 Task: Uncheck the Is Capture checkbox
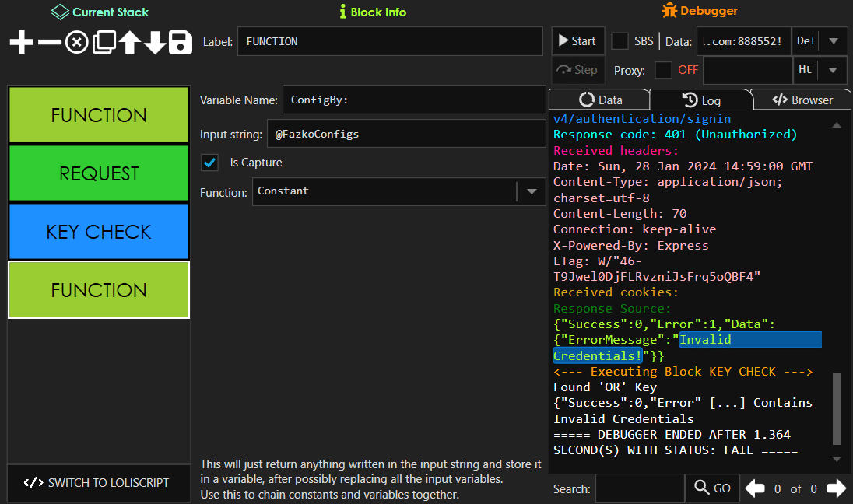208,163
